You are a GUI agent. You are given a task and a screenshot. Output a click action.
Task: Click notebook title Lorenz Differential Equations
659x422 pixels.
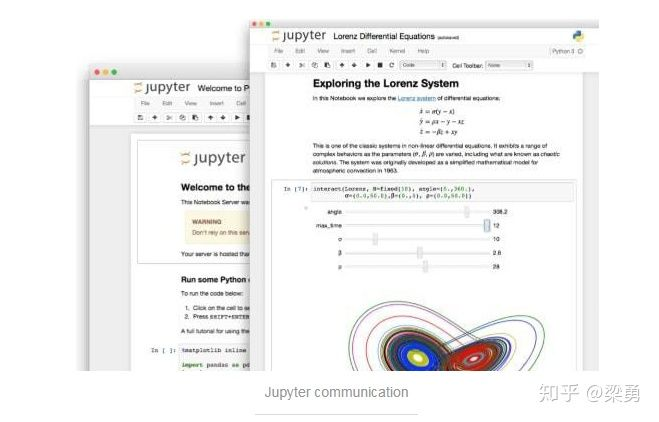(384, 37)
